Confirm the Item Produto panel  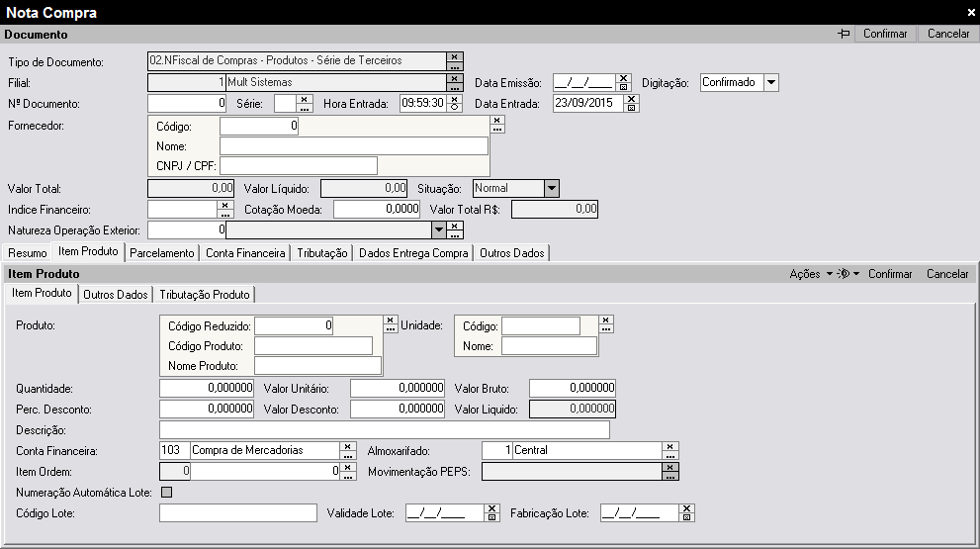click(890, 274)
